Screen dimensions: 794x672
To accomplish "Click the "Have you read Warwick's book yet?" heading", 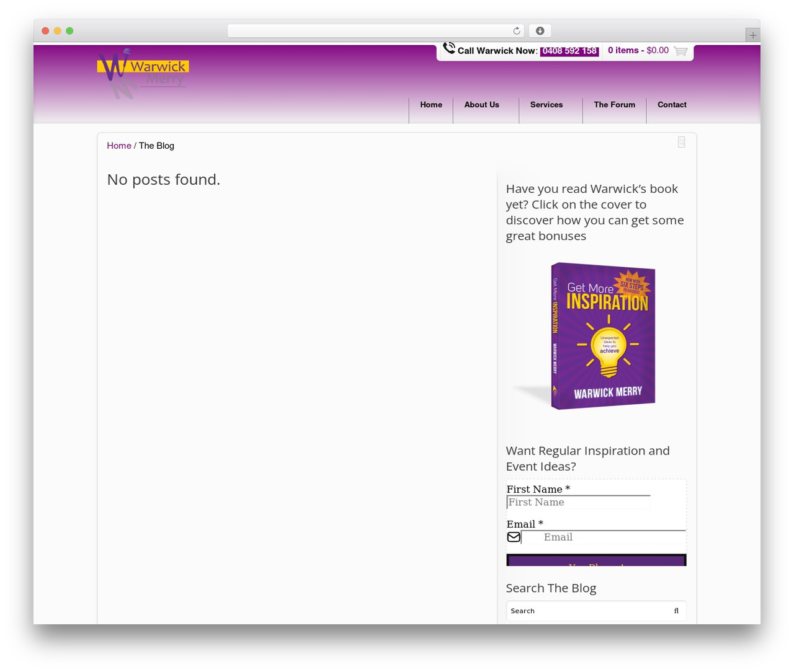I will (595, 212).
